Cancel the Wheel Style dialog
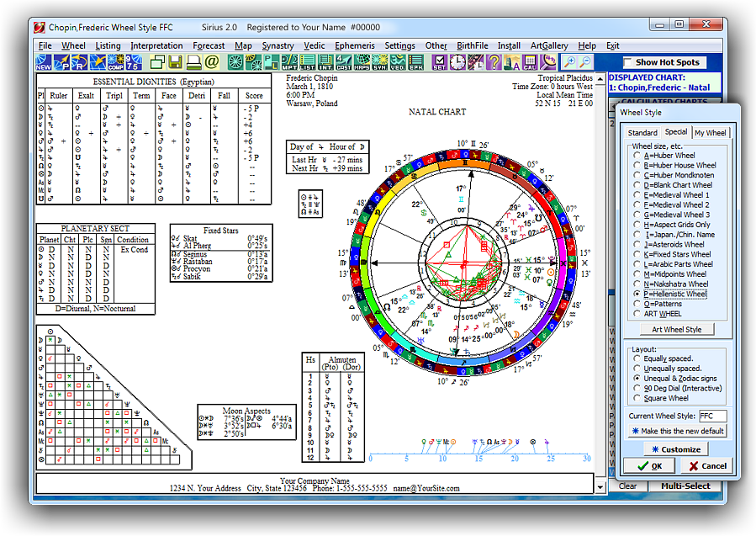Viewport: 756px width, 536px height. 709,465
